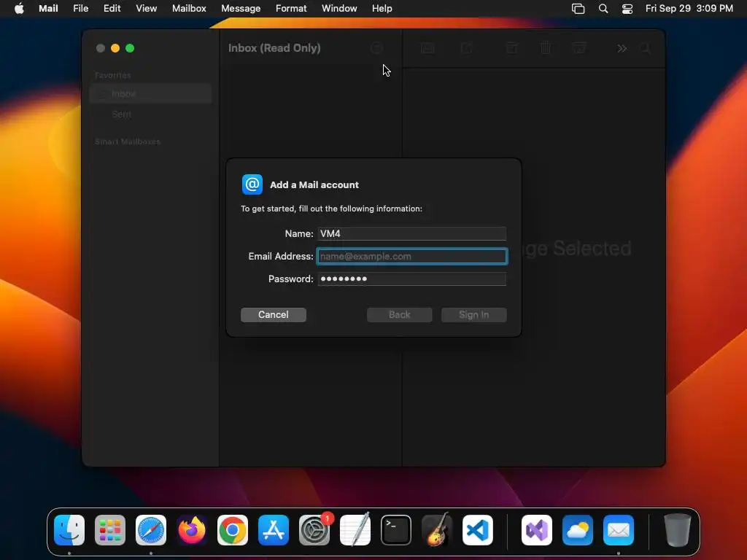Open the Mailbox menu

click(x=189, y=8)
